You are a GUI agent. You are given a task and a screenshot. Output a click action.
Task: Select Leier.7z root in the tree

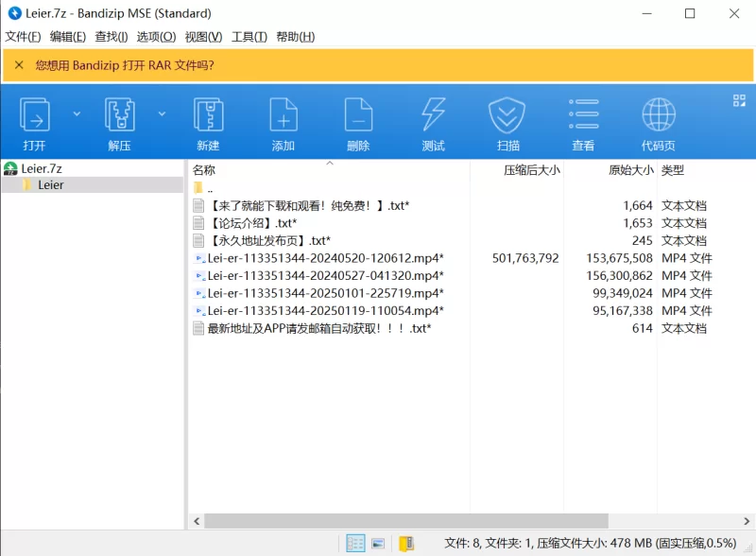coord(42,168)
